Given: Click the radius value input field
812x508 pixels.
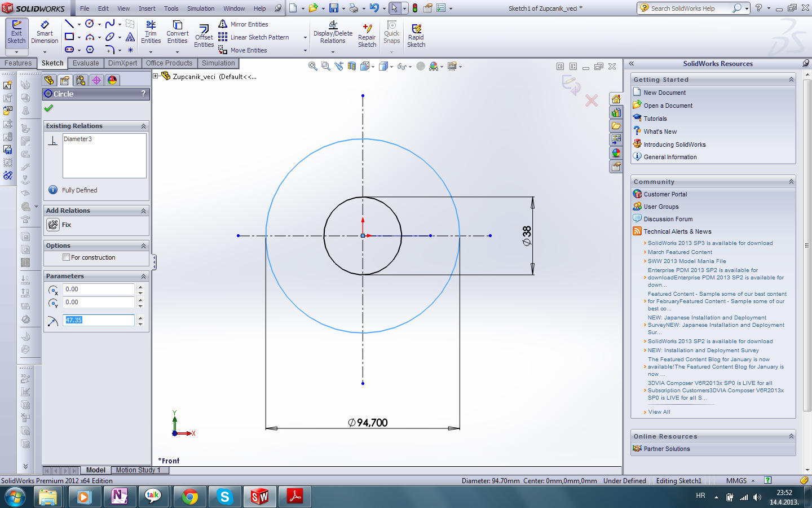Looking at the screenshot, I should (98, 320).
